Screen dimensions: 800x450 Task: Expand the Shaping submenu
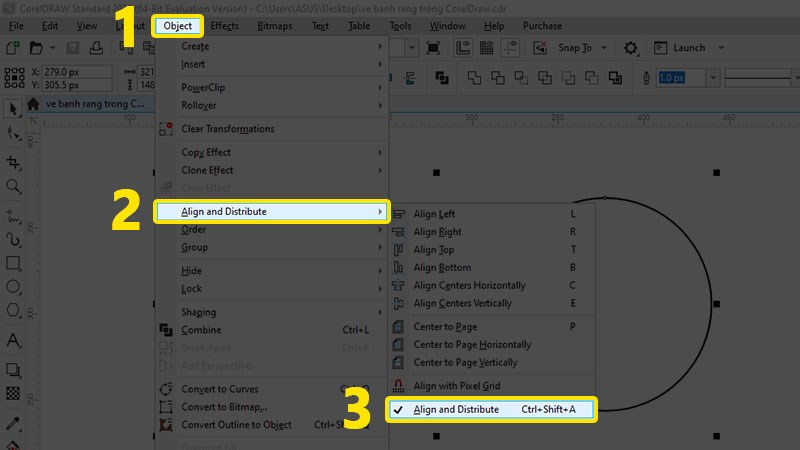tap(272, 312)
